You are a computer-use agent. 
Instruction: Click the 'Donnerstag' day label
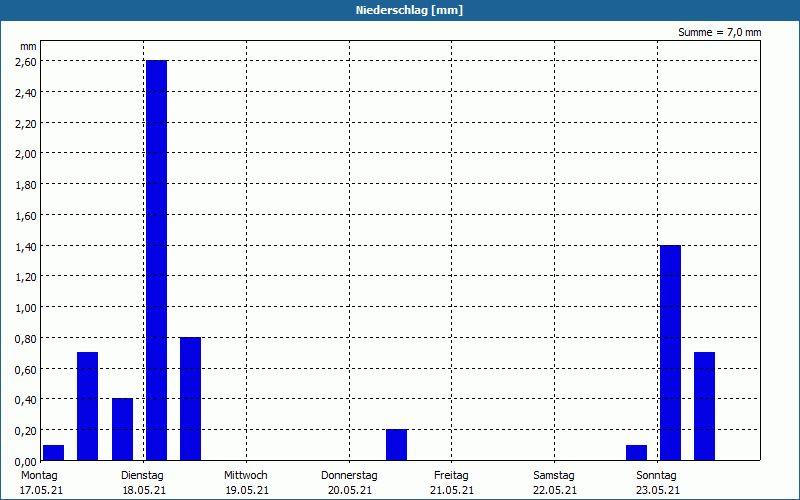pos(349,475)
